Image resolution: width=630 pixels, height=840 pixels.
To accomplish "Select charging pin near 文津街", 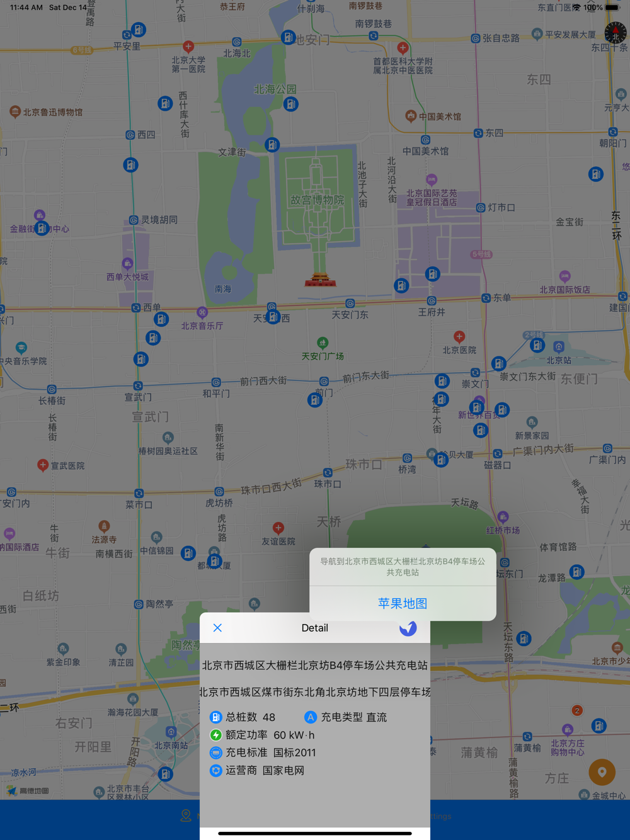I will coord(272,145).
